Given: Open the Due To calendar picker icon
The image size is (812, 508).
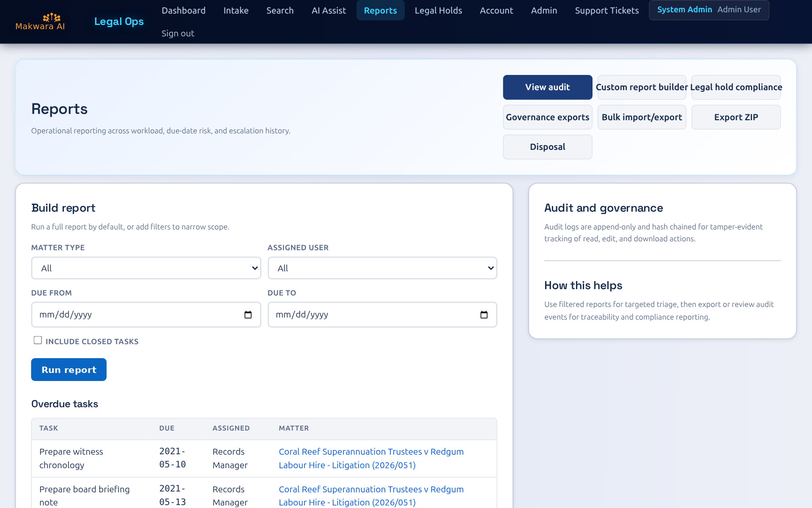Looking at the screenshot, I should [x=484, y=315].
